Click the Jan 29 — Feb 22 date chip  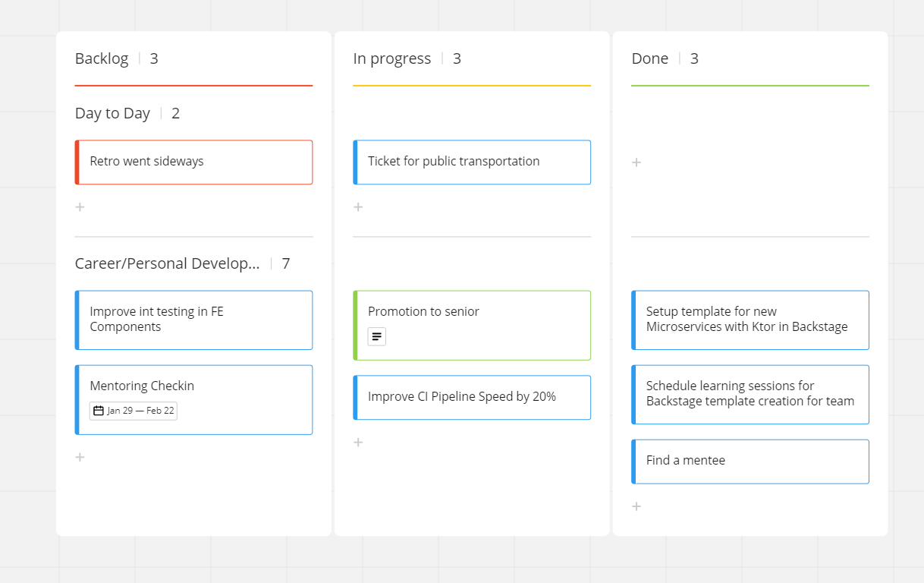pos(133,411)
